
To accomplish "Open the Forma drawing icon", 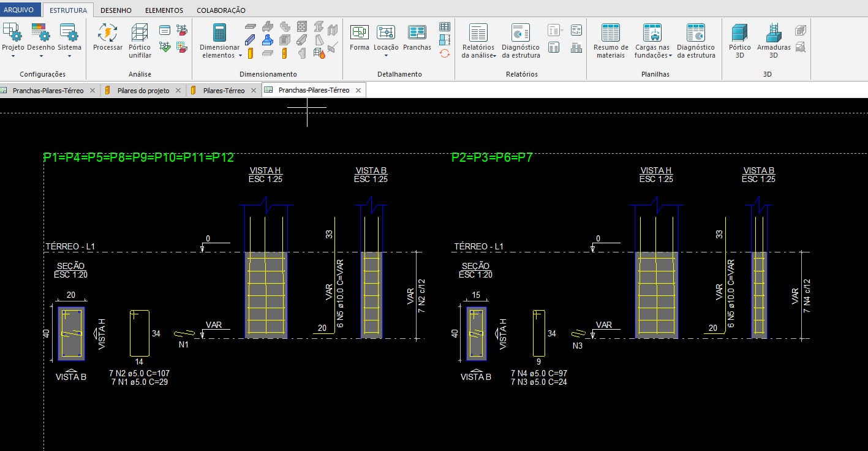I will (360, 32).
